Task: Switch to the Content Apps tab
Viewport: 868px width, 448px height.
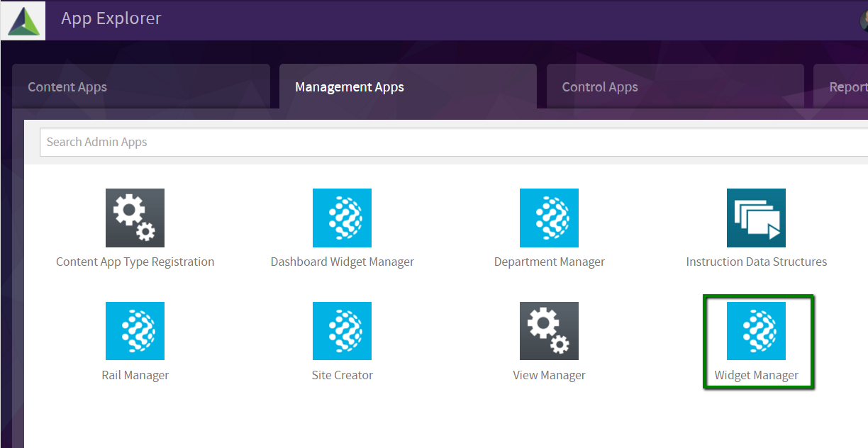Action: (x=141, y=86)
